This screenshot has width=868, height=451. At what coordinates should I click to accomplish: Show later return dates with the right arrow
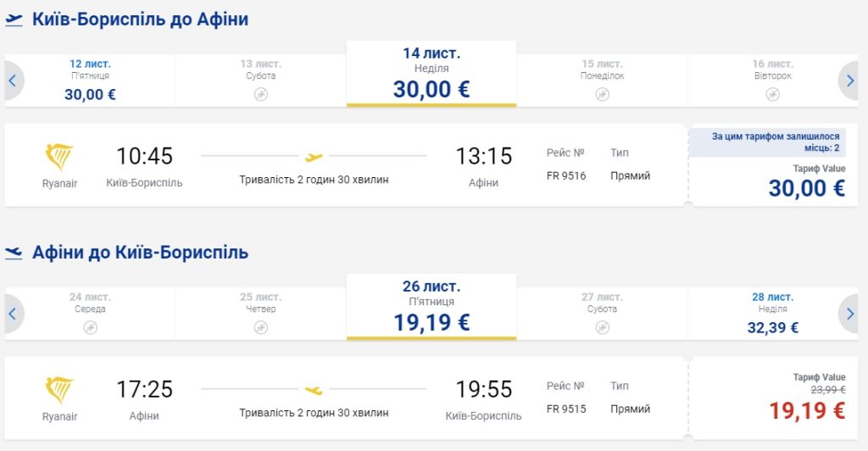[850, 315]
